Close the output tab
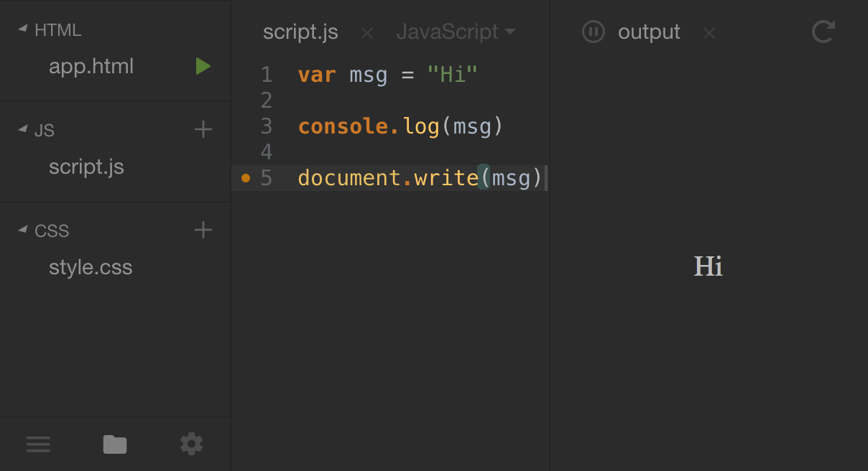The width and height of the screenshot is (868, 471). point(709,33)
